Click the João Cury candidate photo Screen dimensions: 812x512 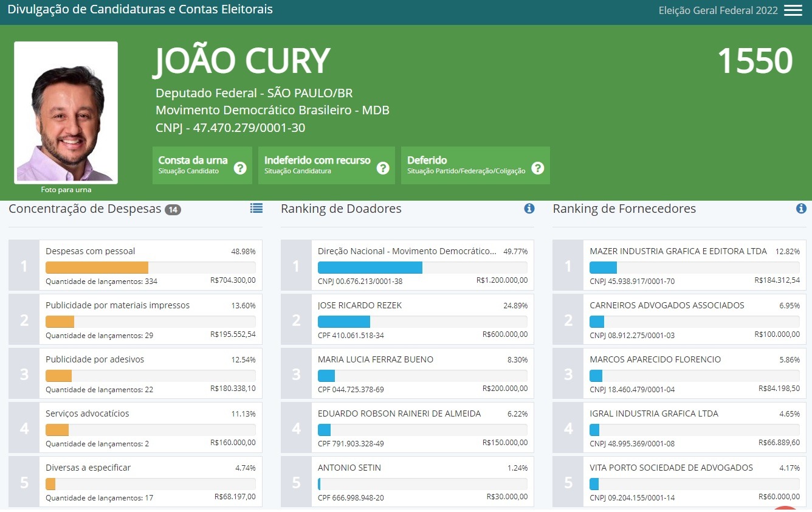(66, 112)
